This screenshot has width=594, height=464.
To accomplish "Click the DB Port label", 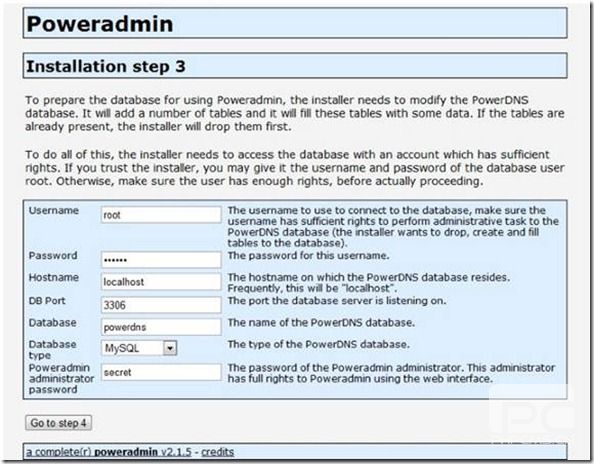I will [47, 301].
